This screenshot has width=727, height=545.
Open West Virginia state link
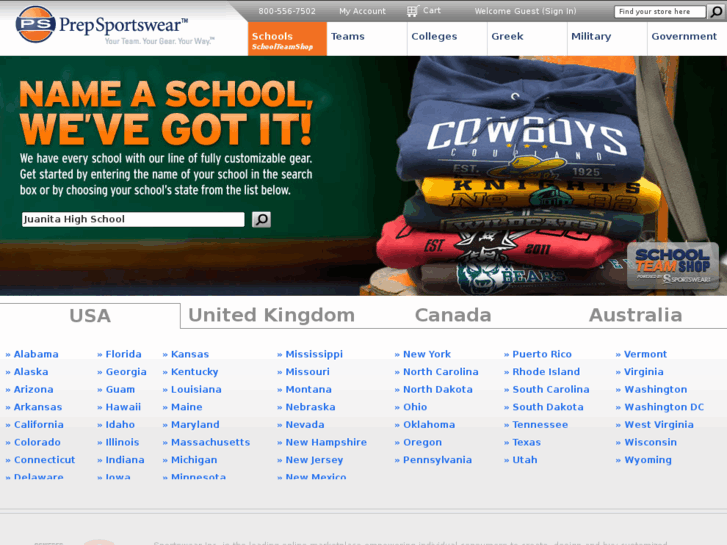(x=659, y=424)
